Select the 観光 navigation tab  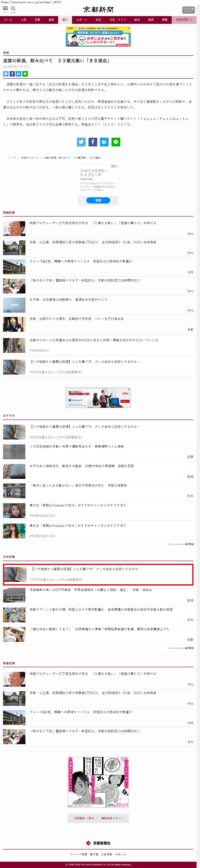coord(65,20)
